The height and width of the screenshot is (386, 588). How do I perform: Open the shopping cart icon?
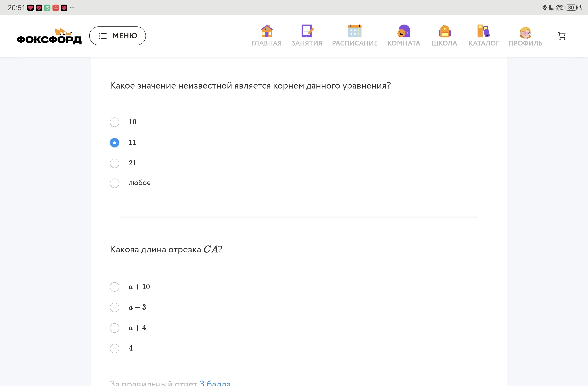tap(562, 36)
